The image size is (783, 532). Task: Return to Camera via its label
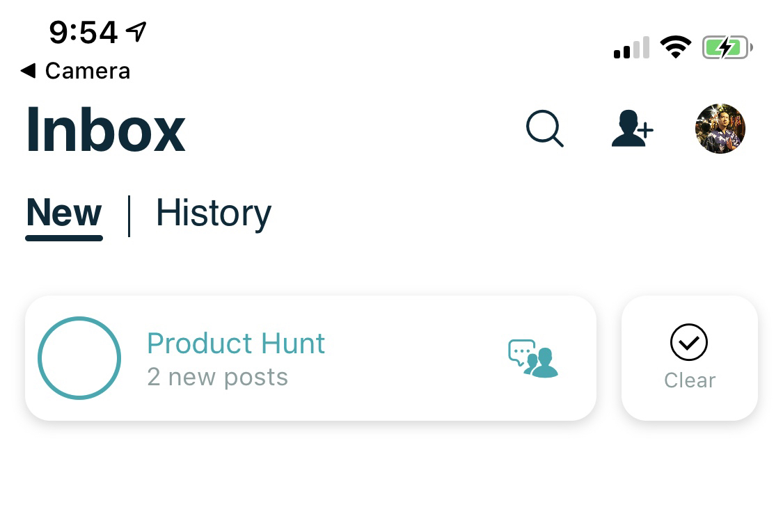[x=88, y=71]
